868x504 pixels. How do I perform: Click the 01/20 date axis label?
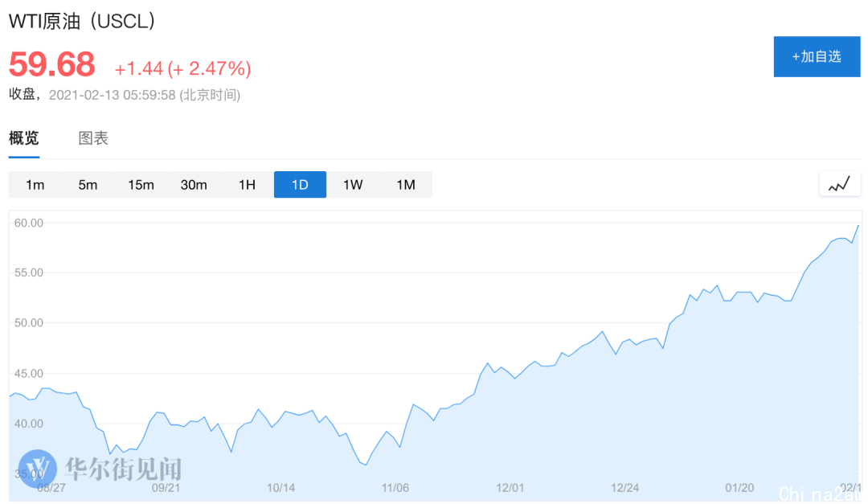click(x=739, y=488)
